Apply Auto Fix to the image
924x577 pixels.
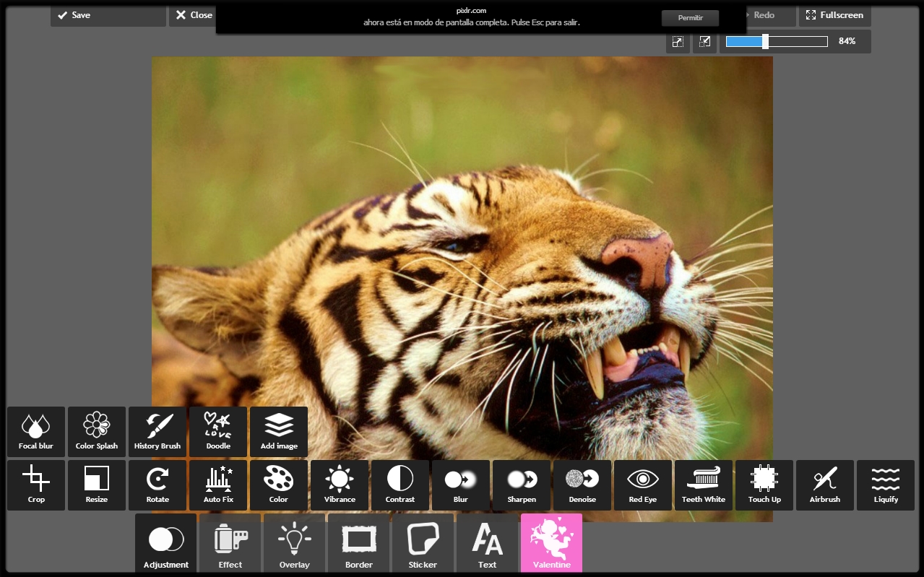click(218, 485)
